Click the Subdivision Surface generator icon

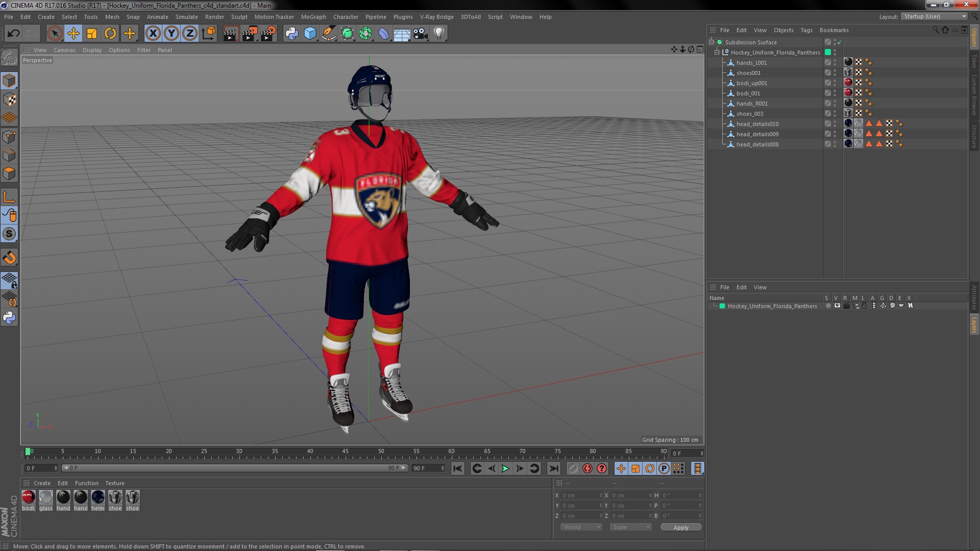[x=347, y=34]
